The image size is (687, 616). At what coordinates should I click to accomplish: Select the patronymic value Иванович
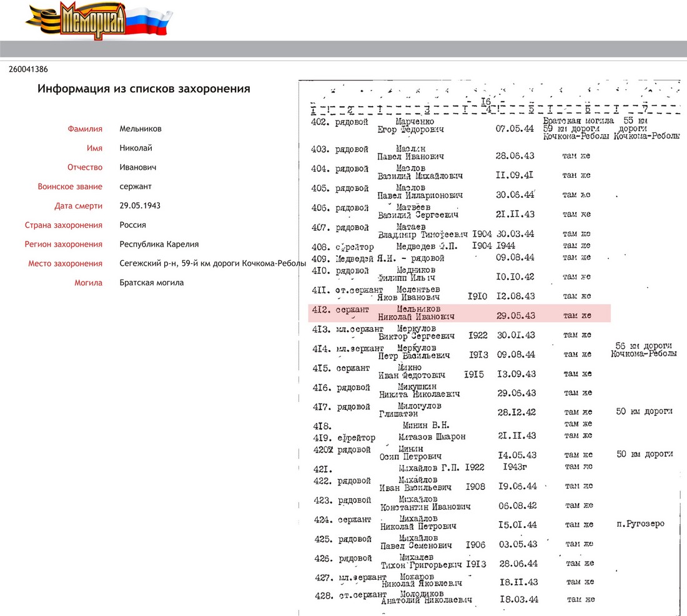click(x=138, y=167)
